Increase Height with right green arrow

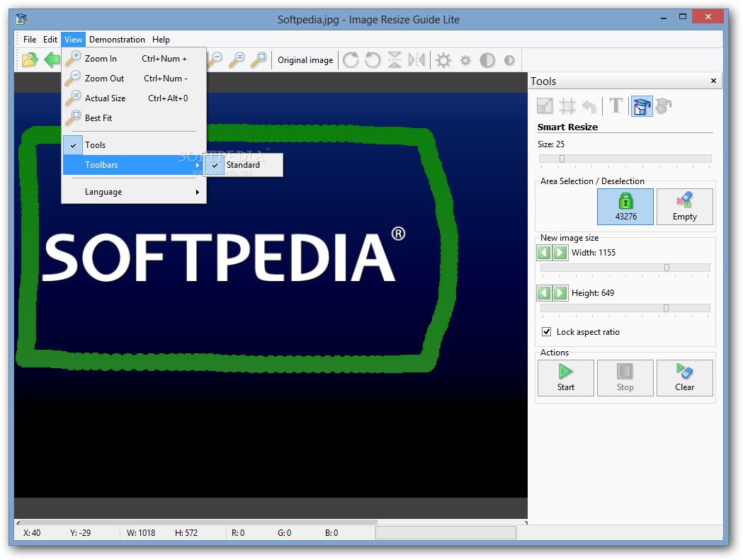click(560, 293)
